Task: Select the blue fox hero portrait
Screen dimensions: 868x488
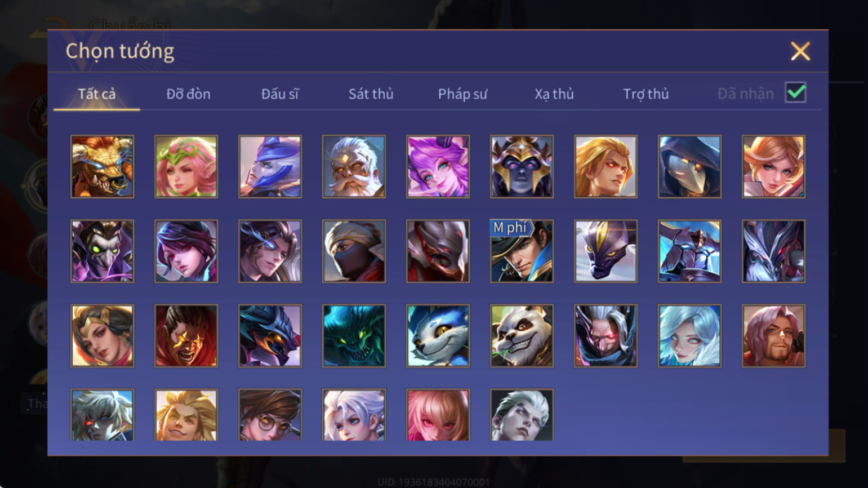Action: click(438, 336)
